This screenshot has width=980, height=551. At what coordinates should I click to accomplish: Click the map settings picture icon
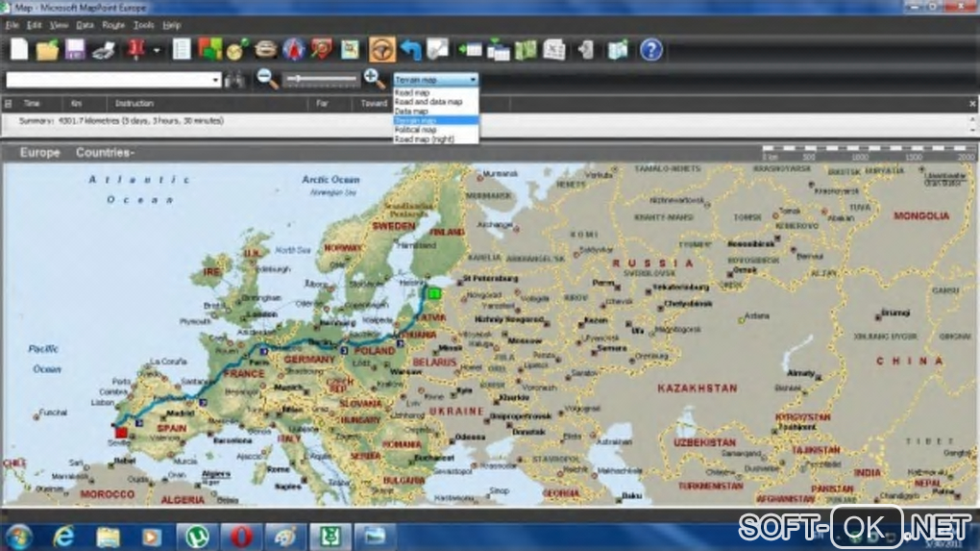(x=350, y=49)
